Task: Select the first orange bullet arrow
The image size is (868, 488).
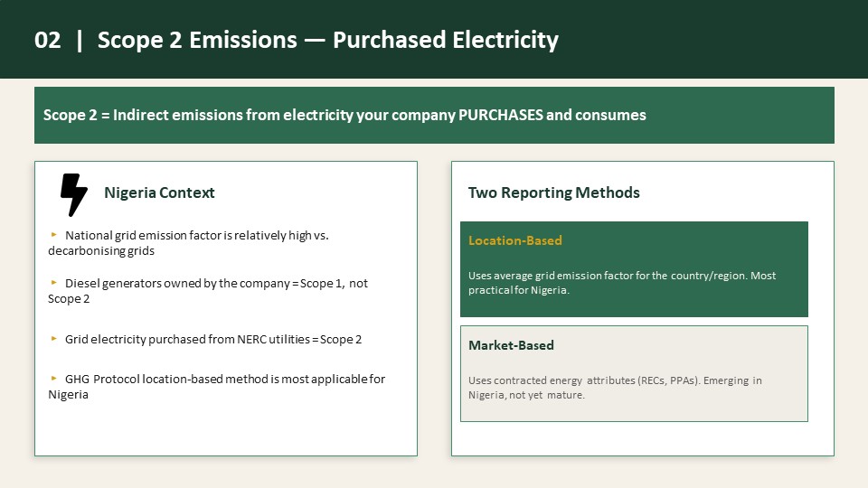Action: click(x=53, y=235)
